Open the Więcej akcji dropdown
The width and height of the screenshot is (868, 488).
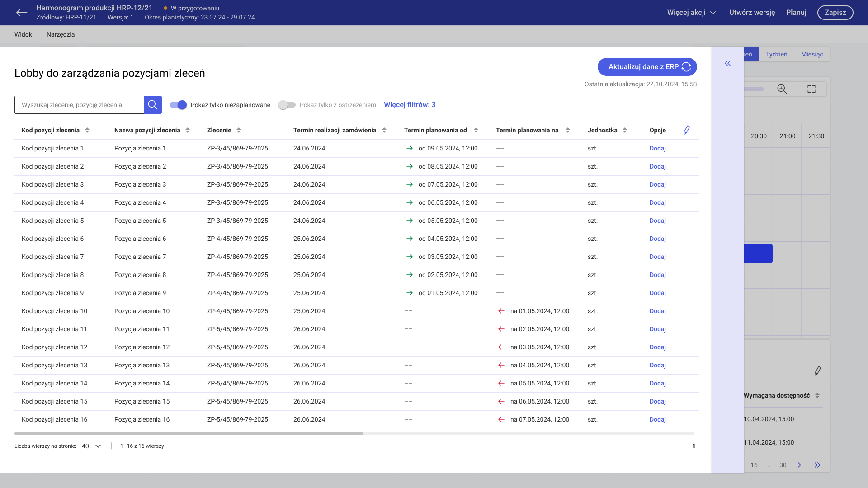[691, 13]
